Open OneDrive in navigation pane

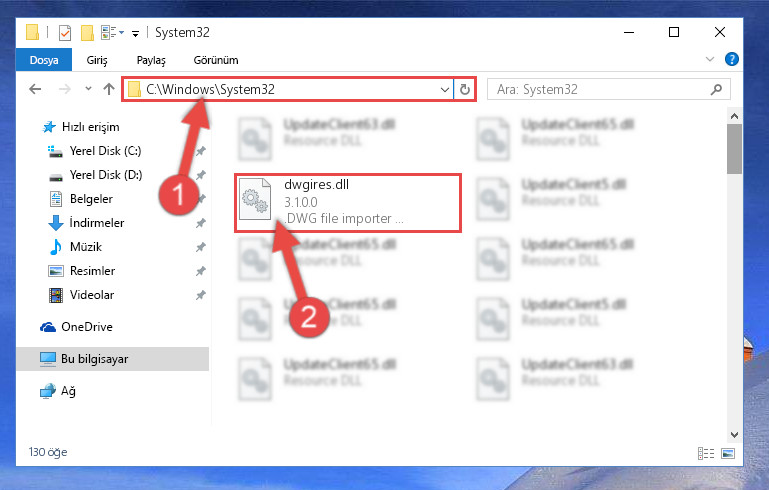pyautogui.click(x=87, y=327)
